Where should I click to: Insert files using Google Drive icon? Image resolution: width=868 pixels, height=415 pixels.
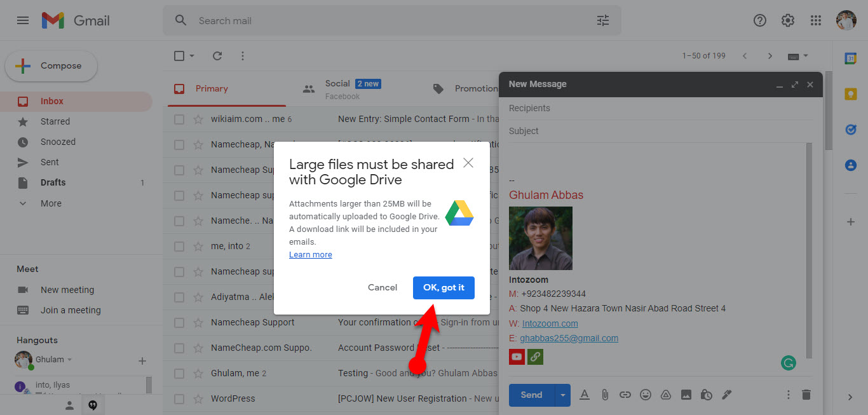point(666,395)
